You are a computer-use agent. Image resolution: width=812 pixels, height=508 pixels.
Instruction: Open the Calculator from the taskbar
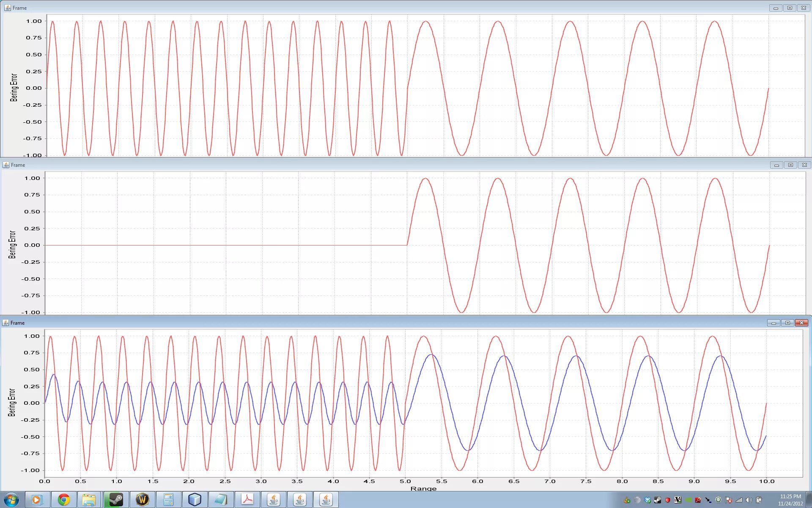(168, 500)
